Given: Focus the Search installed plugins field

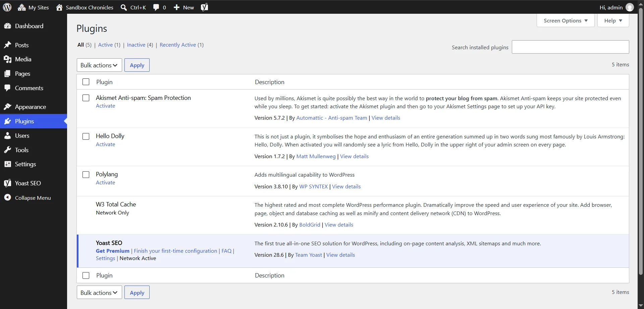Looking at the screenshot, I should point(570,47).
